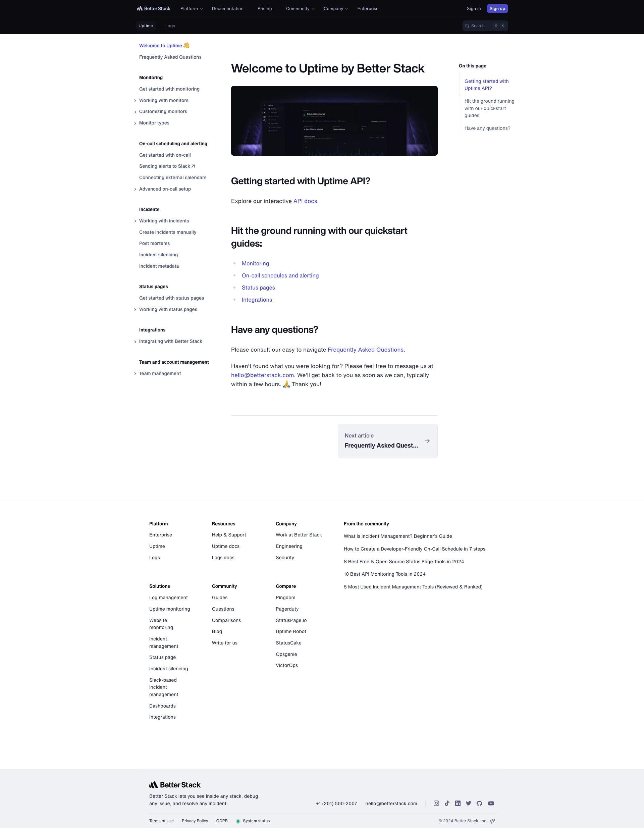
Task: Click the product screenshot thumbnail
Action: coord(334,120)
